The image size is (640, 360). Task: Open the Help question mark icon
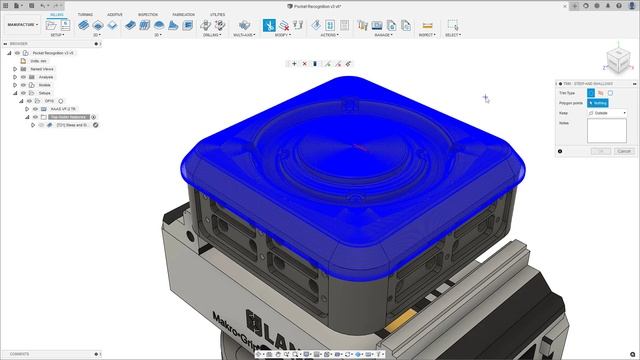(x=619, y=6)
